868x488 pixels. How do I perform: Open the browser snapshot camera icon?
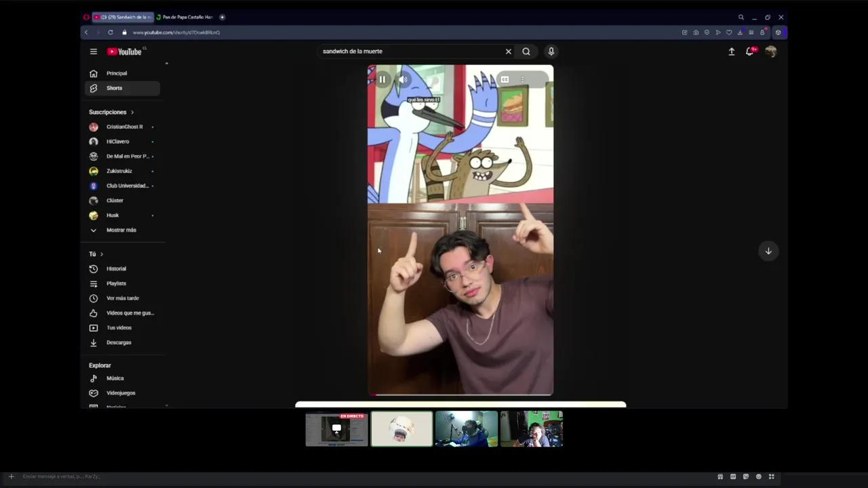coord(696,33)
